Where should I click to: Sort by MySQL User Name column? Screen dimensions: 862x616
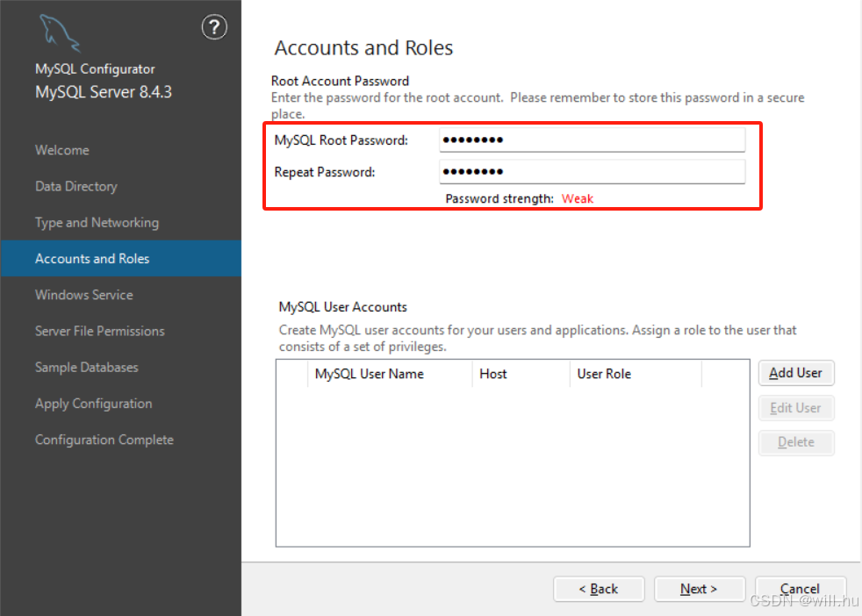(x=389, y=374)
